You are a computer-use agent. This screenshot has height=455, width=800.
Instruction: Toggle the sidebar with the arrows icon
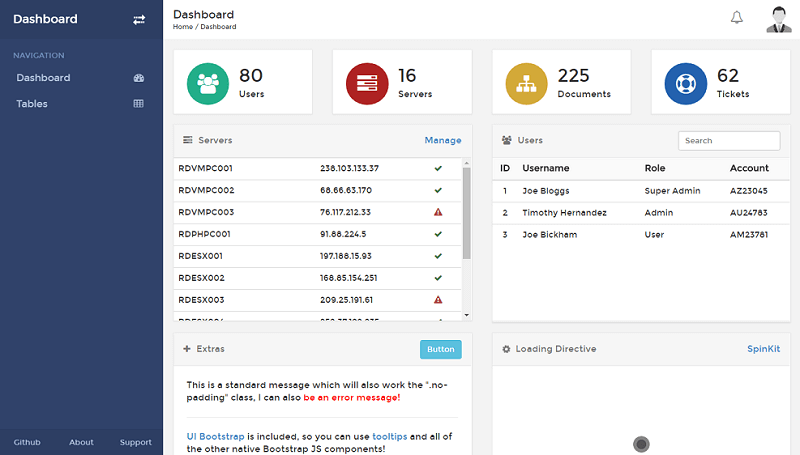click(139, 20)
